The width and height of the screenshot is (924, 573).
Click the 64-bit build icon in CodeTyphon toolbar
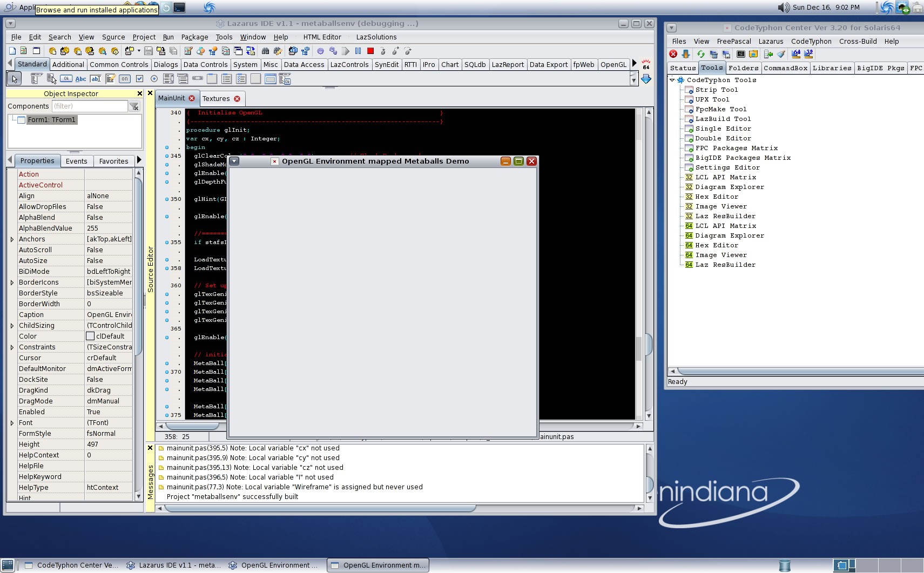[795, 54]
